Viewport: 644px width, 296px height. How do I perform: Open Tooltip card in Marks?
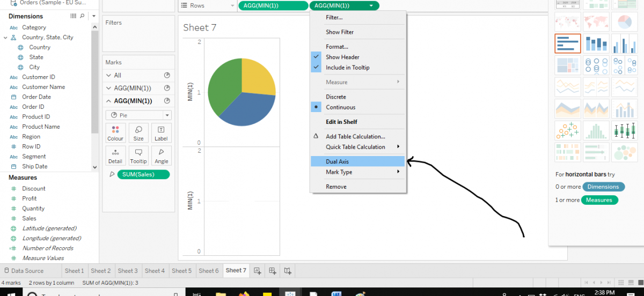[x=138, y=156]
